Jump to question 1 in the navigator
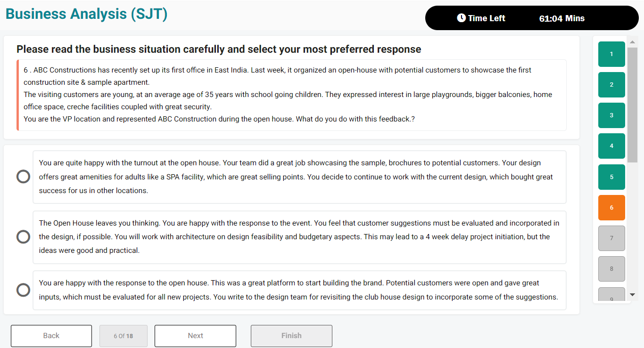The image size is (644, 348). (x=611, y=54)
